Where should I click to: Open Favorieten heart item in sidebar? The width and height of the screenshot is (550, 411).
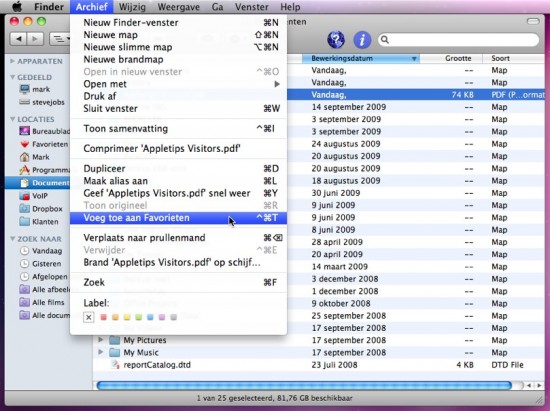(x=44, y=144)
